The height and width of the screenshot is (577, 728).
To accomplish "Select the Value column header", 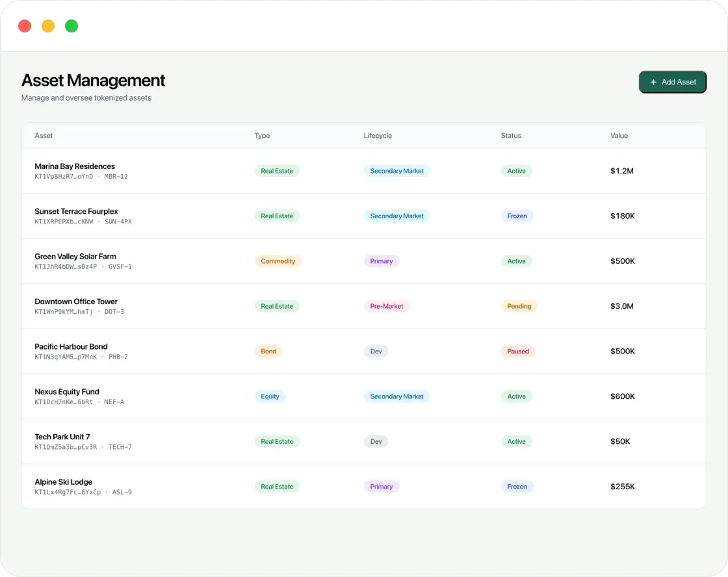I will [x=619, y=136].
